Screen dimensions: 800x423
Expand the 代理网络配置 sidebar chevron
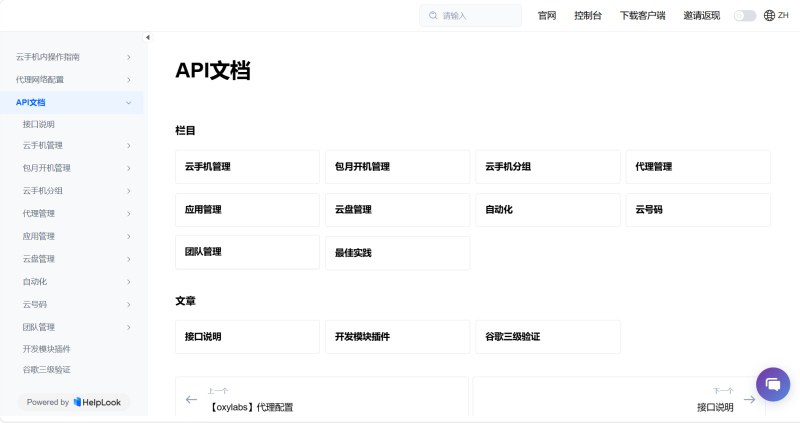pyautogui.click(x=129, y=80)
